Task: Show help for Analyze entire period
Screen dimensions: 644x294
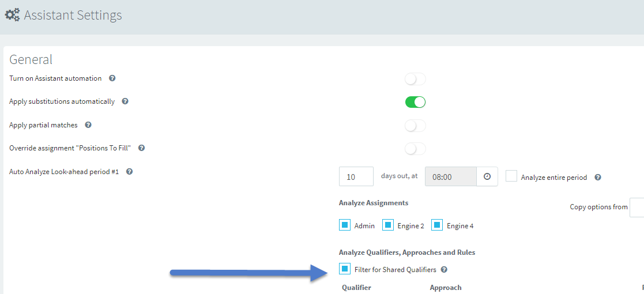Action: (598, 178)
